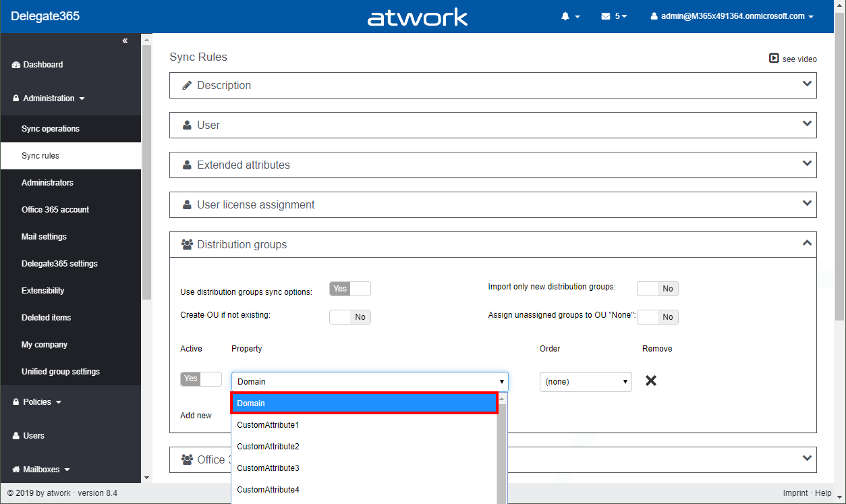846x504 pixels.
Task: Click the User section person icon
Action: click(187, 125)
